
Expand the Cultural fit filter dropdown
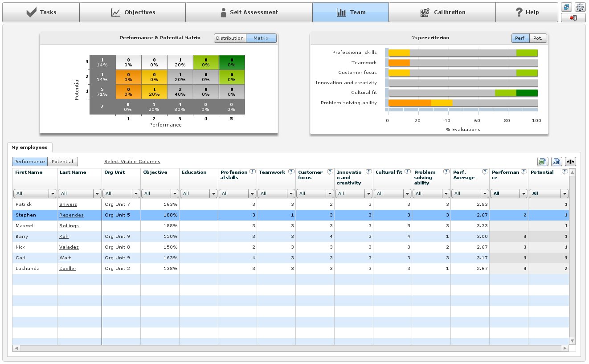(393, 194)
